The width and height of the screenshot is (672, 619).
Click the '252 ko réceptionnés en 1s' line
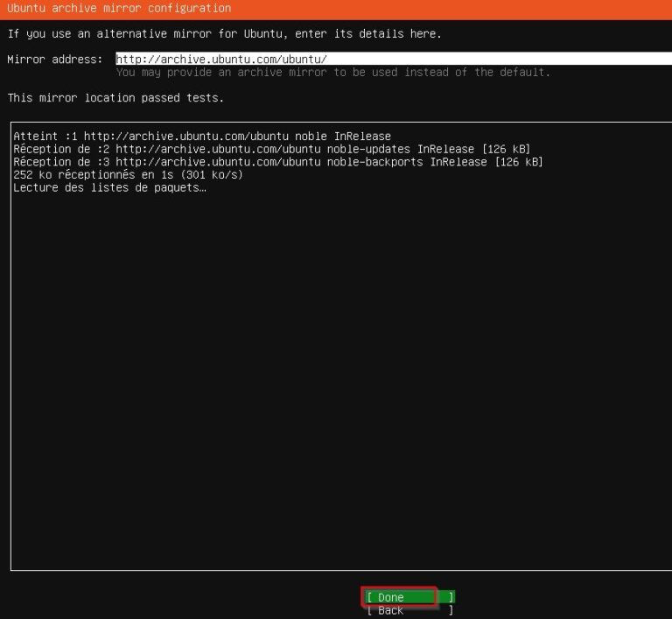128,175
